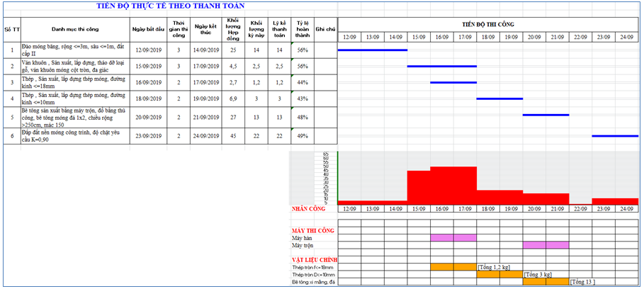
Task: Click the 'Tỷ lệ hoàn thành' header cell
Action: pos(303,30)
